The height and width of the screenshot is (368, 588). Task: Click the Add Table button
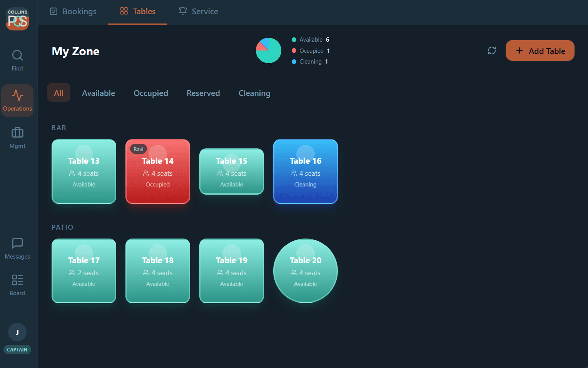(x=540, y=50)
